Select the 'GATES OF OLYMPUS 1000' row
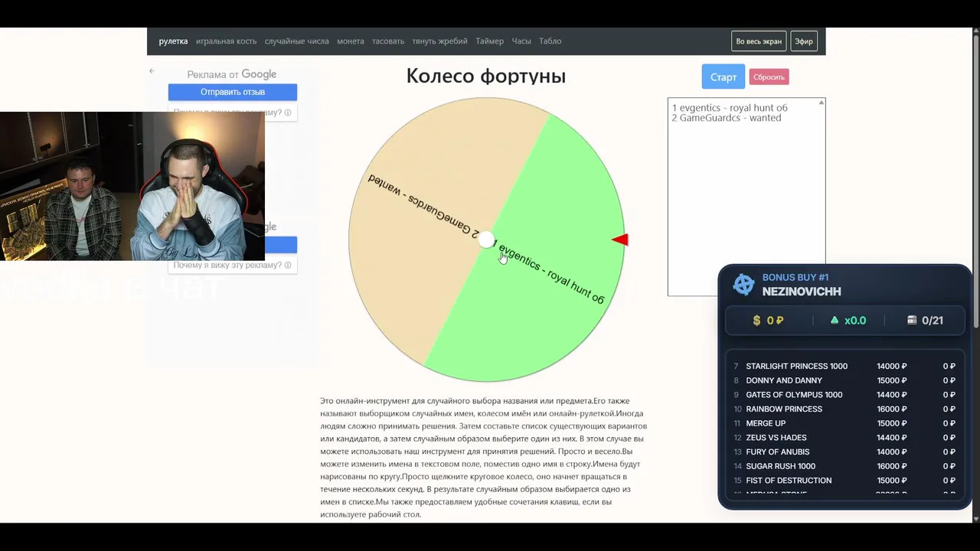 coord(845,395)
